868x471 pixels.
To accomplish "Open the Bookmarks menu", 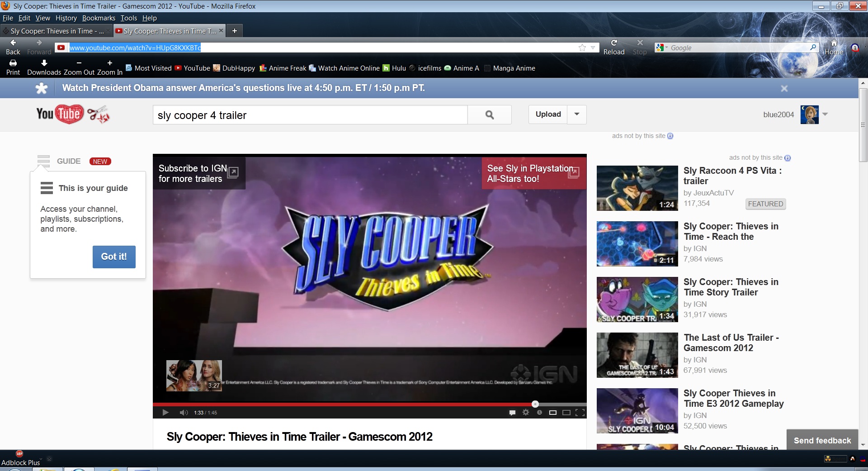I will 99,18.
